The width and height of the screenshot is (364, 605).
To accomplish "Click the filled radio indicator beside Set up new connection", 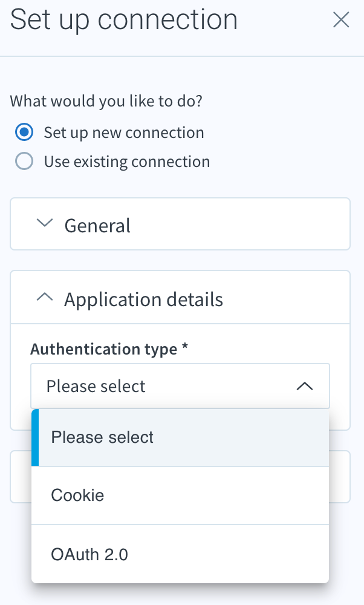I will point(24,131).
